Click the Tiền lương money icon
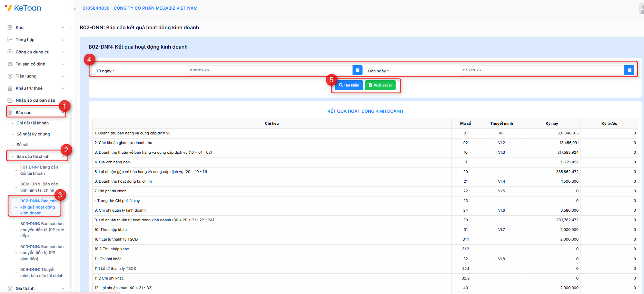Image resolution: width=644 pixels, height=294 pixels. click(x=10, y=76)
